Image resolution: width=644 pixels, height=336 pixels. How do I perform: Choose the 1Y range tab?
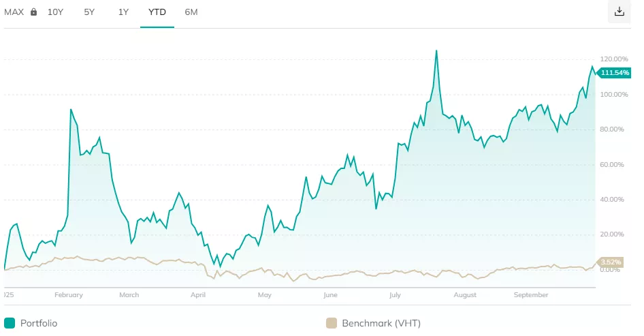(x=123, y=12)
